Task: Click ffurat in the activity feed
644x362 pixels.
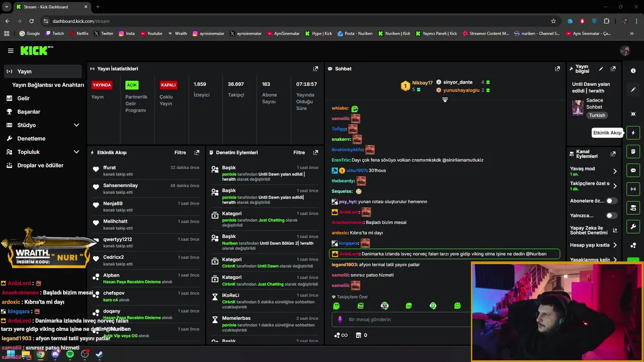Action: point(110,168)
